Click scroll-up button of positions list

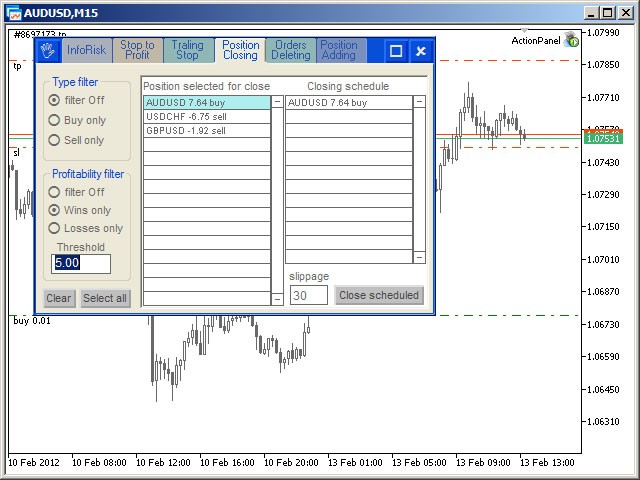[277, 102]
